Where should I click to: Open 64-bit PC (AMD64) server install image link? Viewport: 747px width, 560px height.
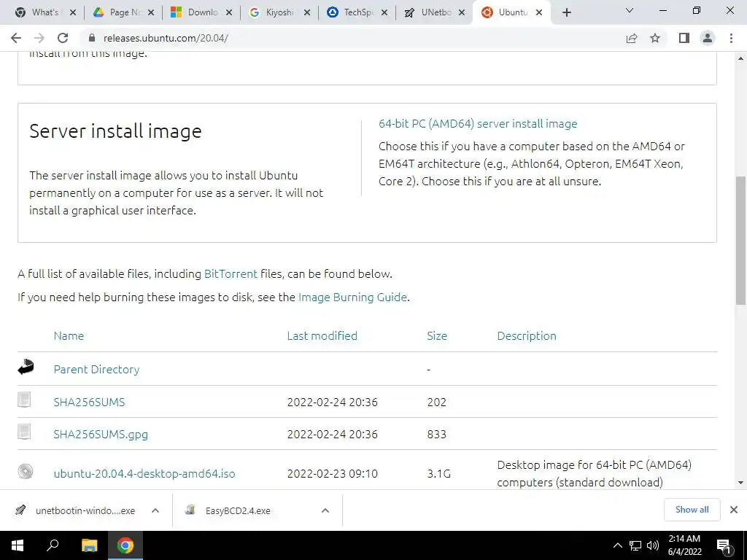[478, 124]
